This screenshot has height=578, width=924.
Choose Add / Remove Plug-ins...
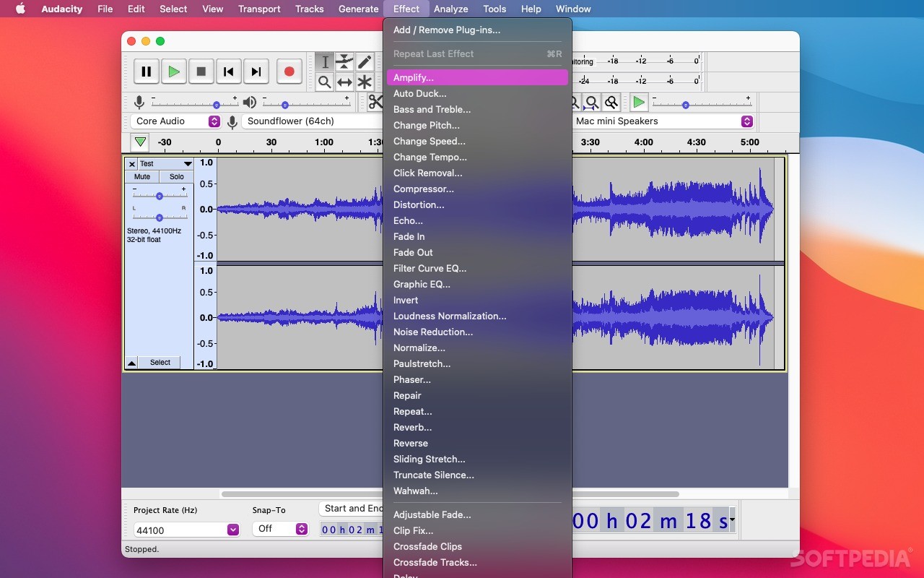tap(477, 30)
